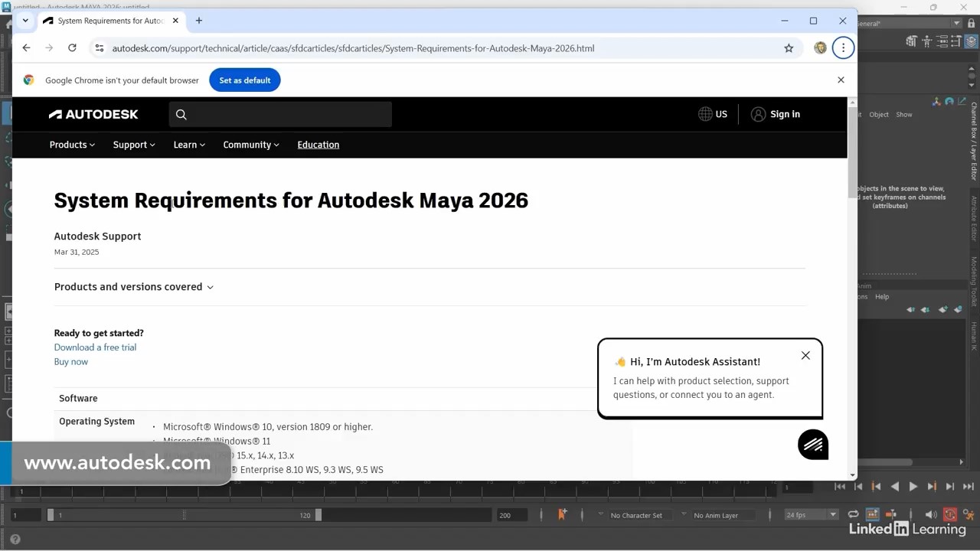
Task: Step back one frame in Maya
Action: (x=858, y=487)
